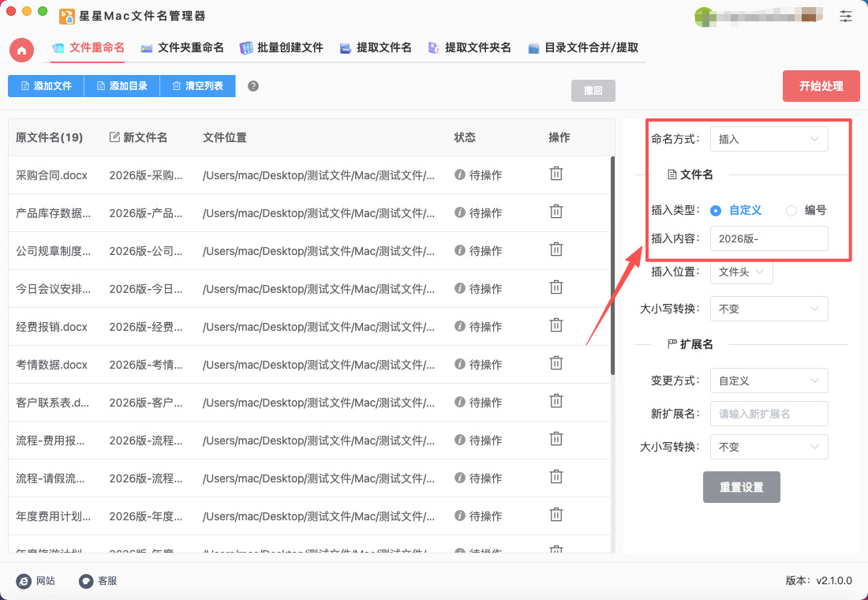868x600 pixels.
Task: Click the edit icon beside 新文件名 header
Action: [x=114, y=137]
